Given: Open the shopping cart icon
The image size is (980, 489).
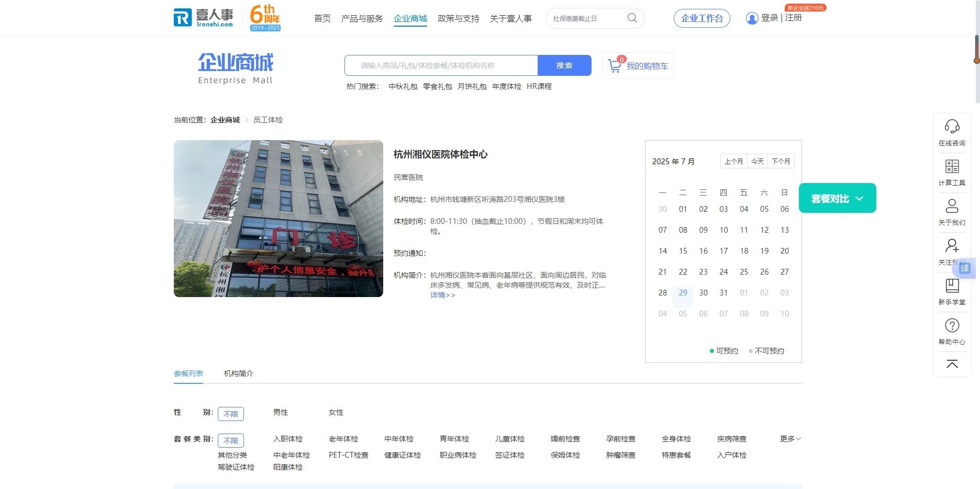Looking at the screenshot, I should (615, 66).
